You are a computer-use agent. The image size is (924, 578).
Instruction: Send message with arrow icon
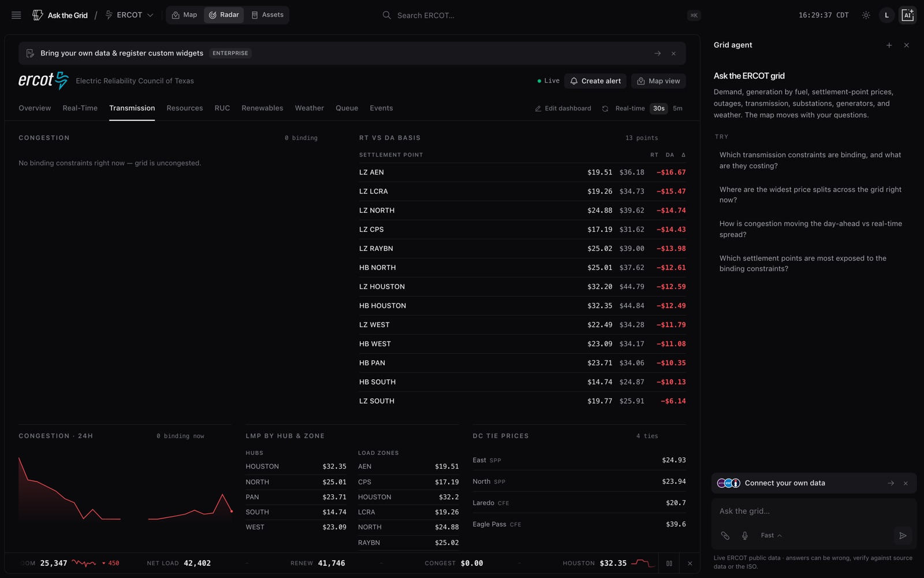coord(903,536)
